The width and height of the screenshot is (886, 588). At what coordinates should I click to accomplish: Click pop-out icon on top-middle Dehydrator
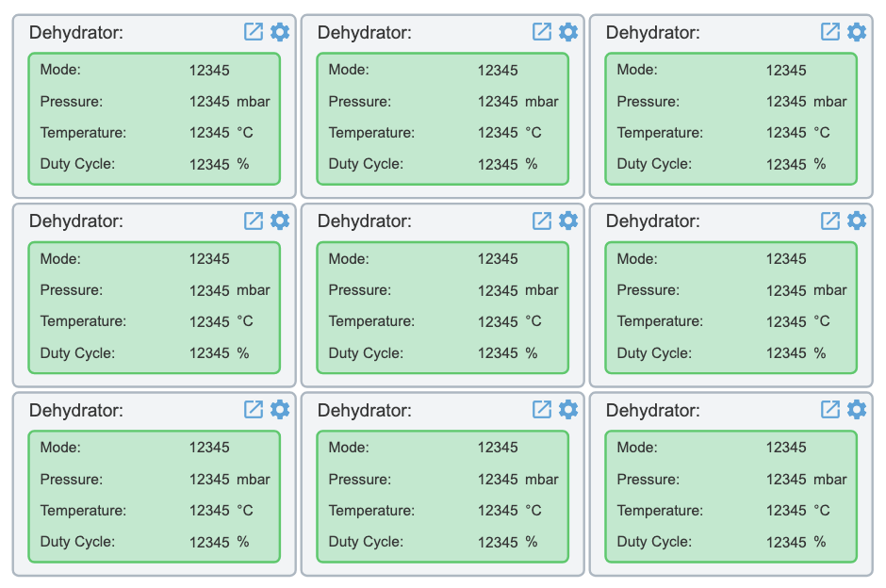point(542,32)
